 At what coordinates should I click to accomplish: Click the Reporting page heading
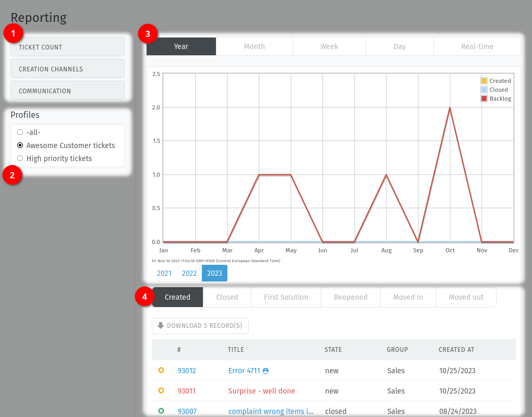click(x=39, y=18)
